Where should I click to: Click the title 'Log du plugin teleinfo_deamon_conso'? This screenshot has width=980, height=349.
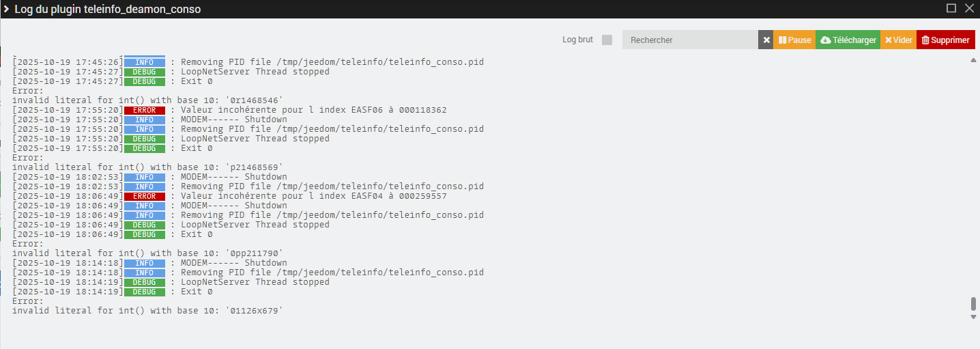[108, 10]
